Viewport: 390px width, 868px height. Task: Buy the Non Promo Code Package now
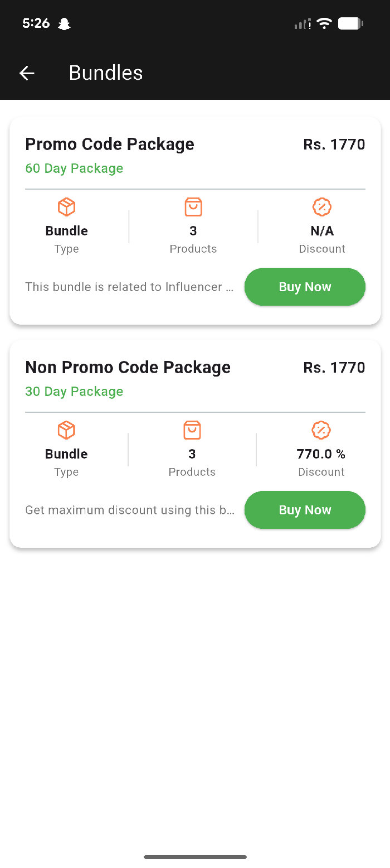point(305,510)
